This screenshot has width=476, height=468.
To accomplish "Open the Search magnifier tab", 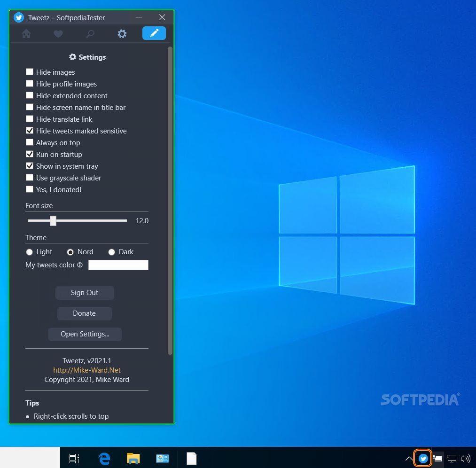I will click(x=90, y=34).
